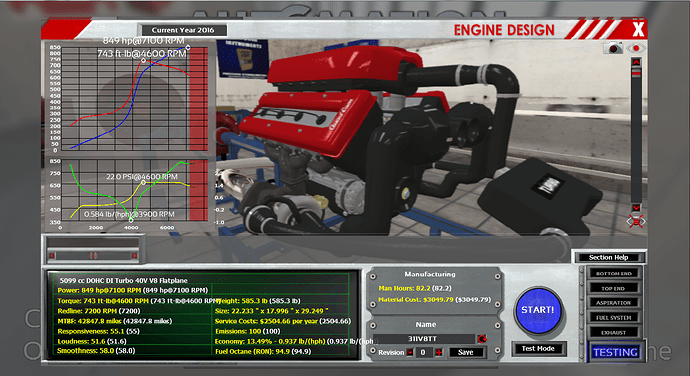Decrease revision with the minus button

click(410, 352)
